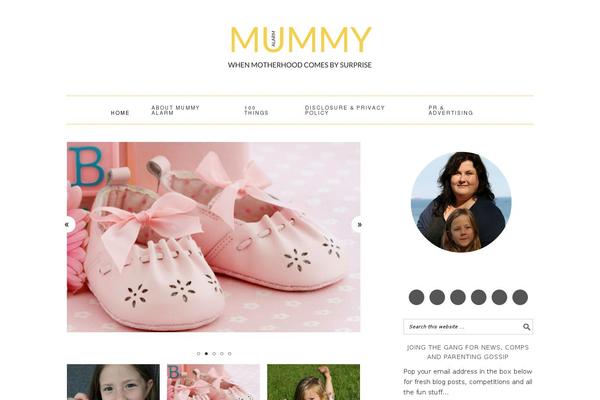This screenshot has height=400, width=600.
Task: Focus the Search this website field
Action: (x=463, y=327)
